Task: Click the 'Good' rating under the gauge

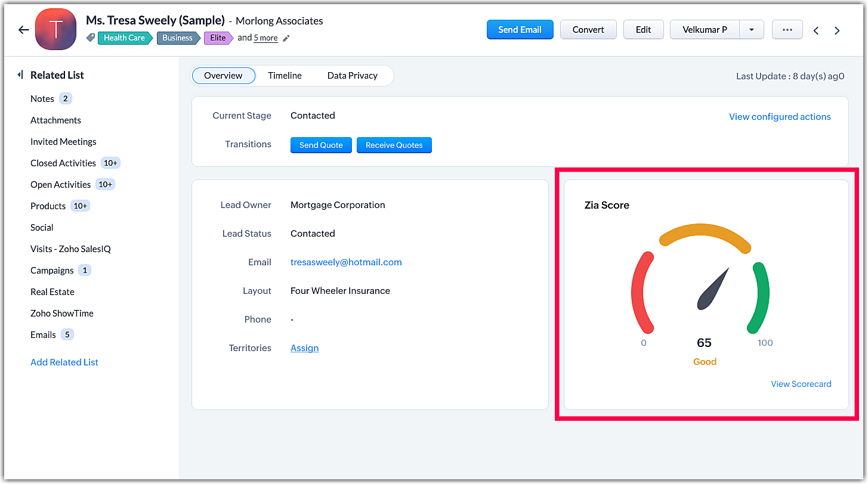Action: (705, 362)
